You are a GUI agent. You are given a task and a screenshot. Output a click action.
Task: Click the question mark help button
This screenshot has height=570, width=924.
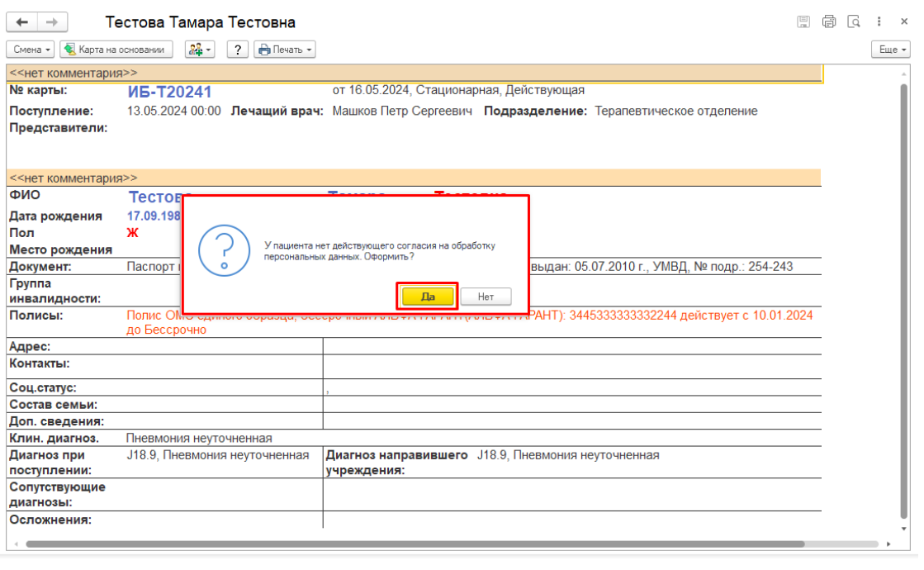tap(238, 50)
